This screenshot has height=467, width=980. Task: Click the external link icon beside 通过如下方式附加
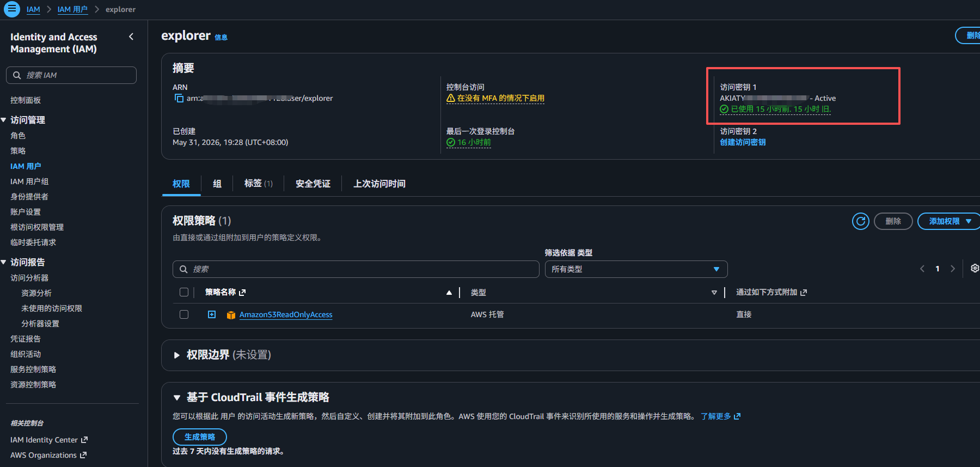coord(804,293)
